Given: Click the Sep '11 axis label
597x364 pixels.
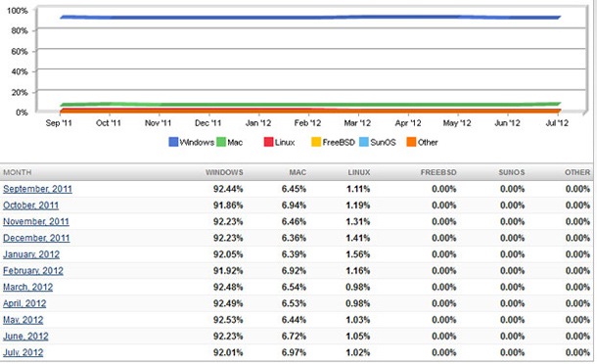Looking at the screenshot, I should [x=59, y=123].
